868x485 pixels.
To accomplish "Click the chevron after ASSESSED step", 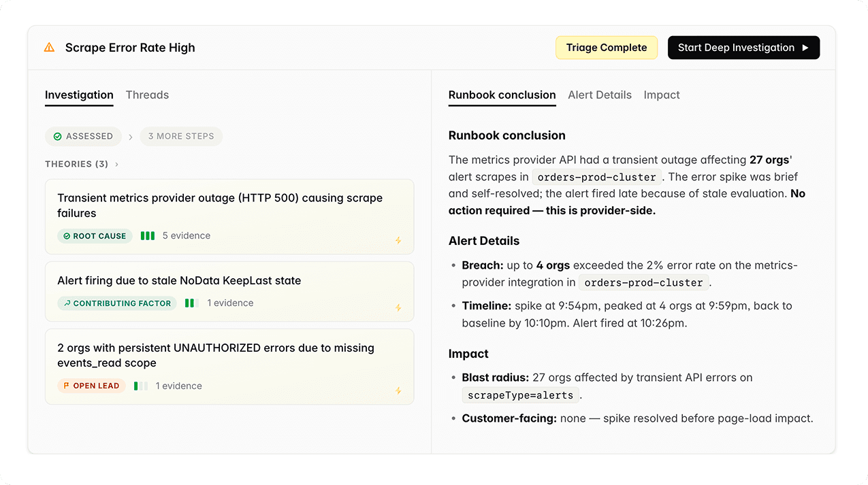I will pyautogui.click(x=131, y=137).
